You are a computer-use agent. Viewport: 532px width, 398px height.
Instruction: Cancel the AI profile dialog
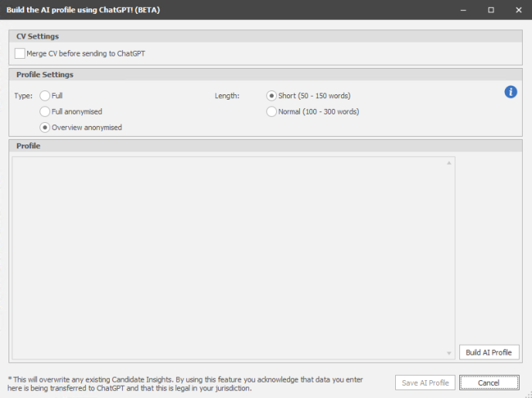(489, 383)
